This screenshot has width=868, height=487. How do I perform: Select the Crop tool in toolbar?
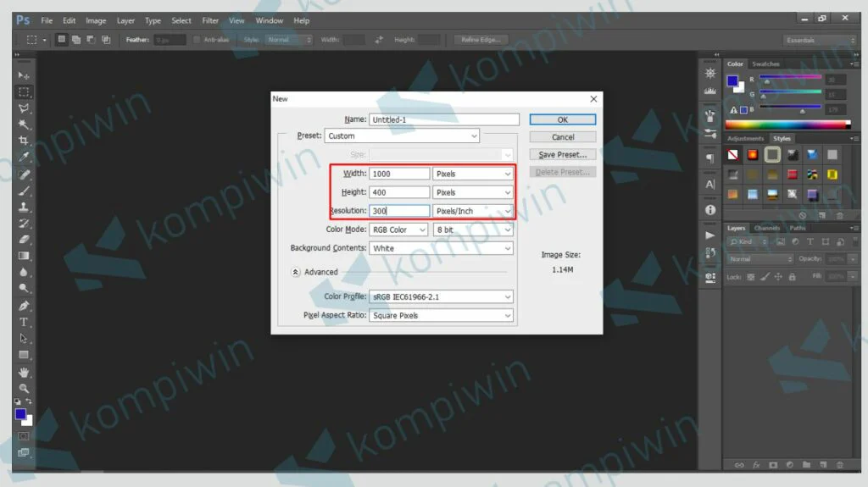[x=24, y=141]
